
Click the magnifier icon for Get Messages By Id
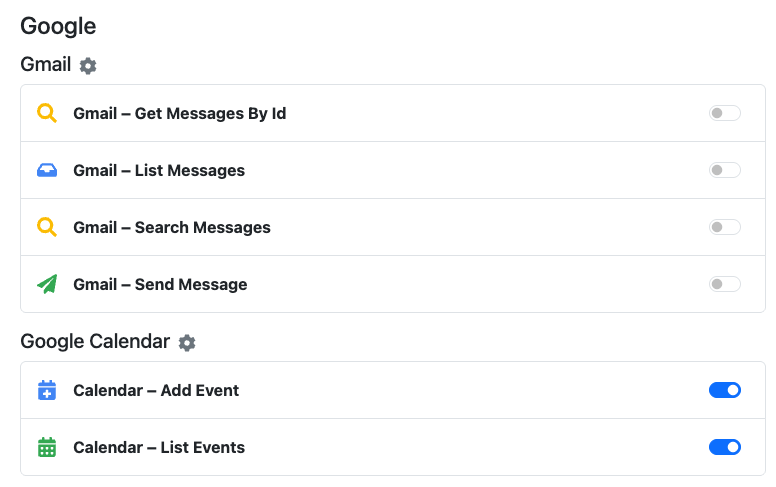coord(47,113)
